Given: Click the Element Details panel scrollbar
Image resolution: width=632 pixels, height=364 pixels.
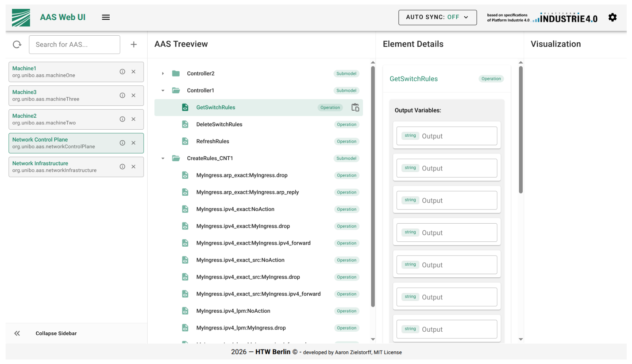Looking at the screenshot, I should [520, 130].
